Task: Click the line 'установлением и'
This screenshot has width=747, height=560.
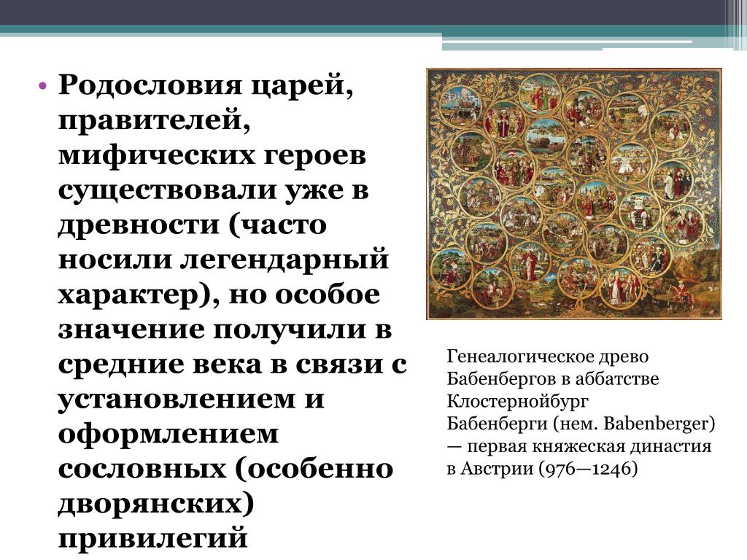Action: pyautogui.click(x=191, y=399)
